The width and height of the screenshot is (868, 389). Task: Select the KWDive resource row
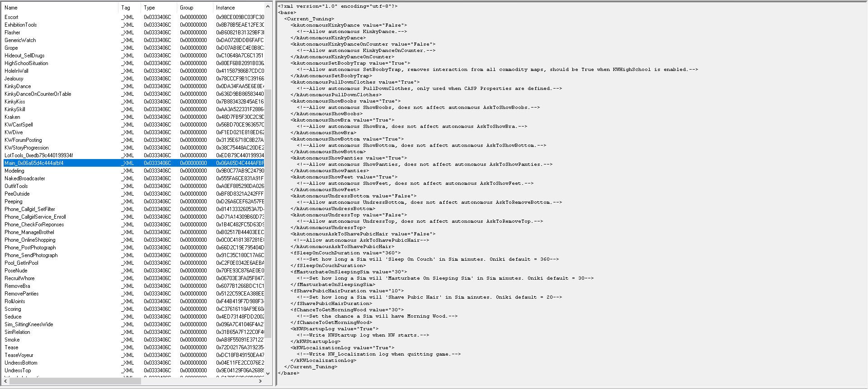pyautogui.click(x=134, y=132)
